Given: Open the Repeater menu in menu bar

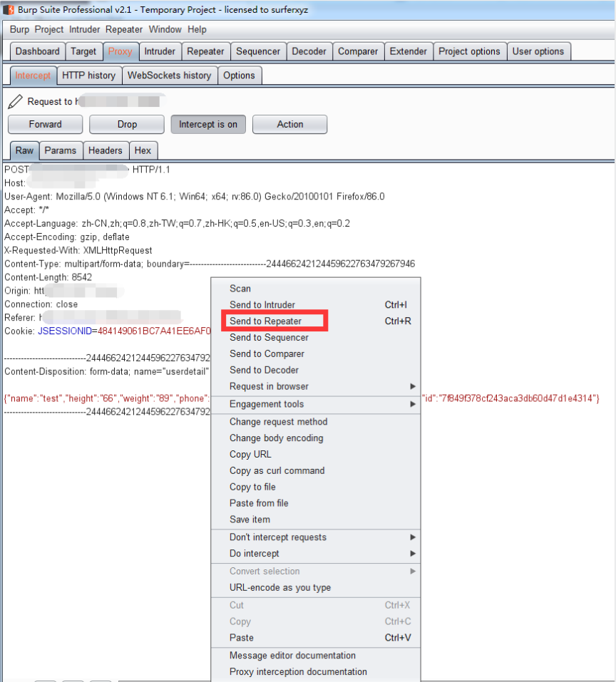Looking at the screenshot, I should click(124, 30).
